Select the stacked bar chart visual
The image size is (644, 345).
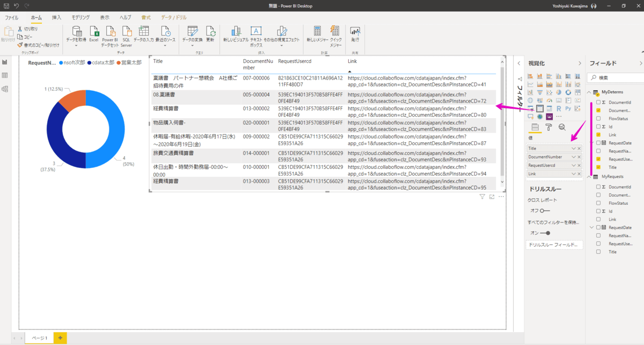coord(531,76)
